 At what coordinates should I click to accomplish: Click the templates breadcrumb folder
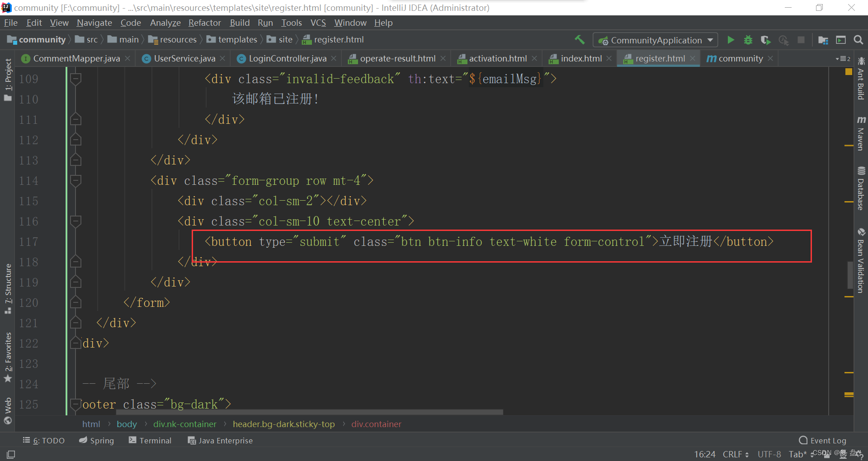pyautogui.click(x=232, y=40)
